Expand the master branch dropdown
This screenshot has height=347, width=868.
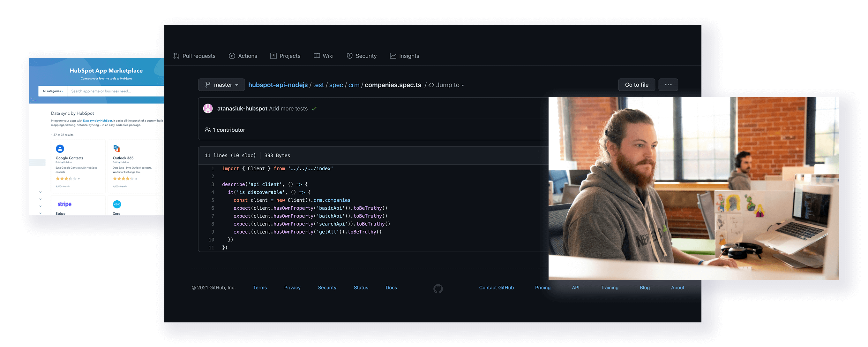click(x=221, y=85)
